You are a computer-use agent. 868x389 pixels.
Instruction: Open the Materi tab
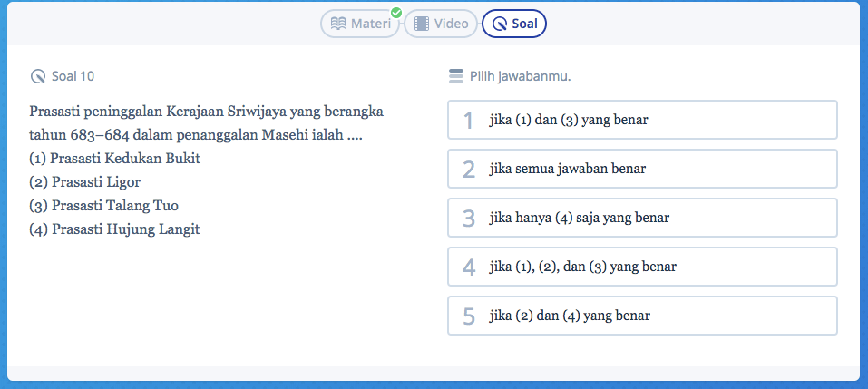click(371, 24)
